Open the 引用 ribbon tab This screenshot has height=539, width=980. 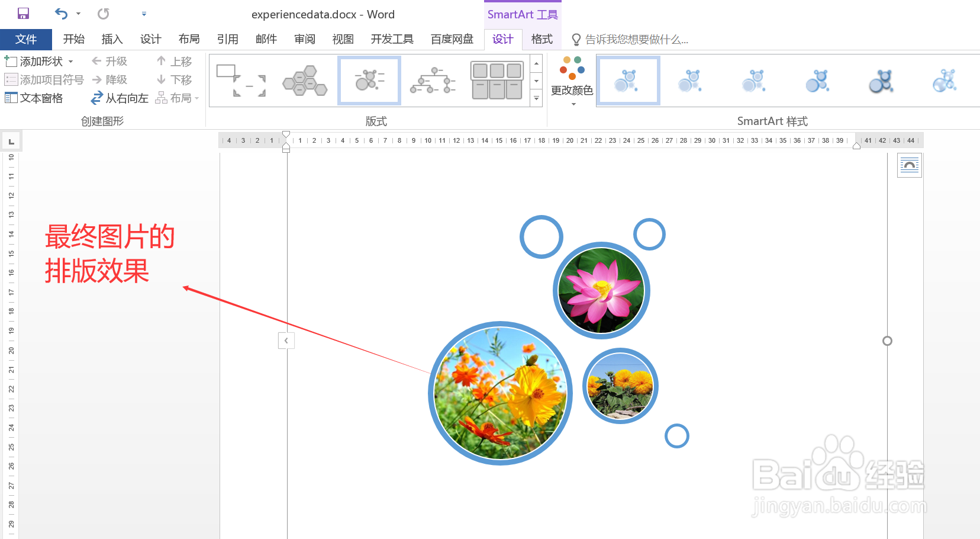[228, 39]
